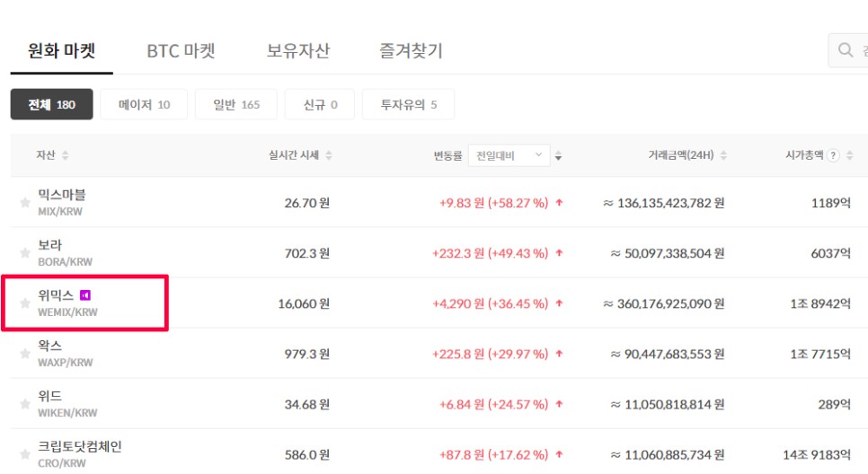
Task: Star the 위믹스 WEMIX/KRW favorite icon
Action: [25, 303]
